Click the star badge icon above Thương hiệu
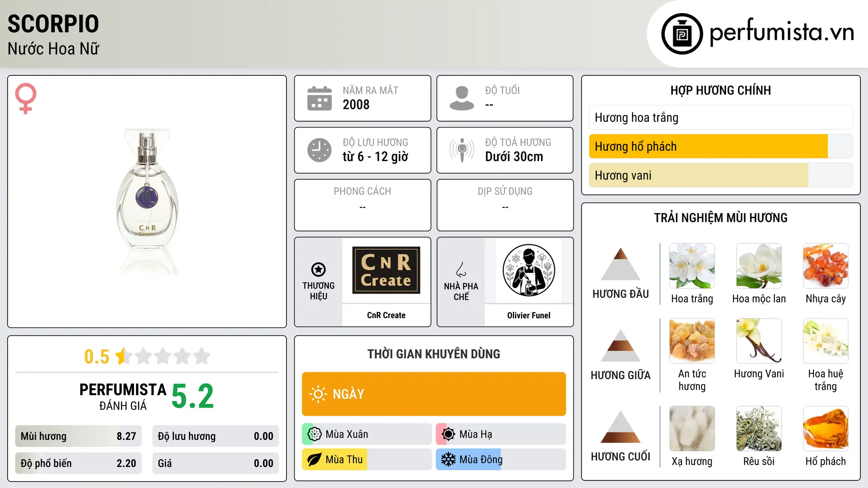Image resolution: width=868 pixels, height=488 pixels. click(x=319, y=269)
